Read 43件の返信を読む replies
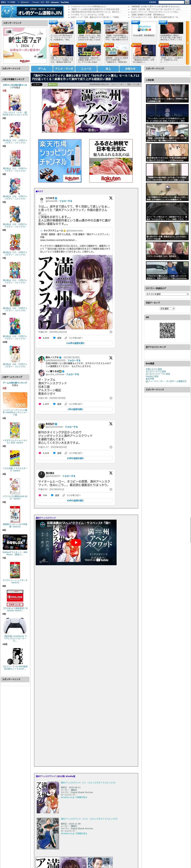The width and height of the screenshot is (191, 868). click(x=75, y=500)
